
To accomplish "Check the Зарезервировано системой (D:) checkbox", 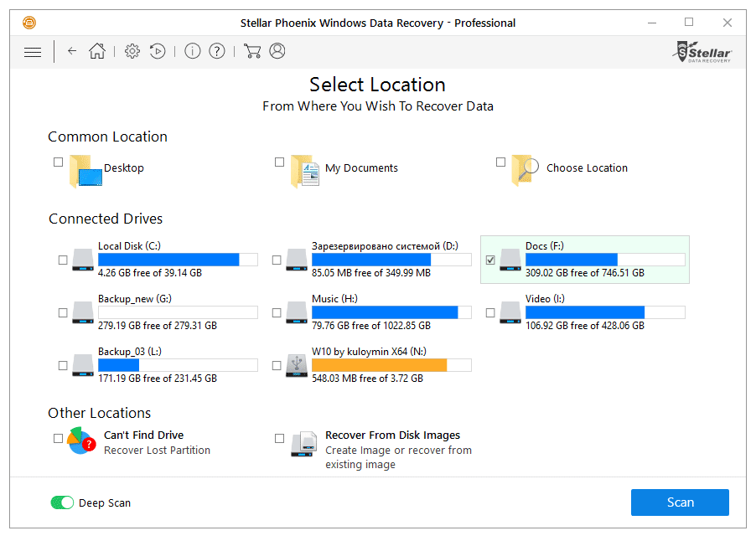I will click(277, 260).
